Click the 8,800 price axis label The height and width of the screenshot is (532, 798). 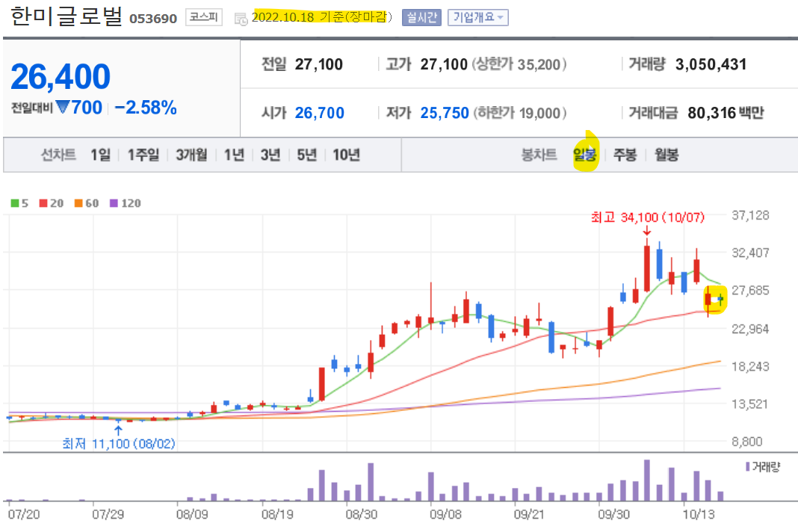point(747,442)
